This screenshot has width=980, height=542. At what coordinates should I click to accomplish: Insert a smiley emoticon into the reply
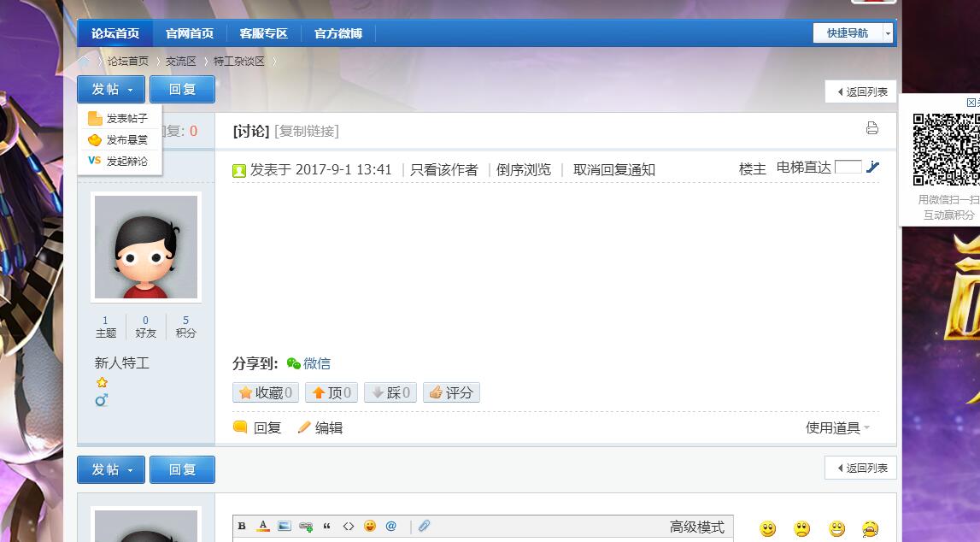click(368, 526)
